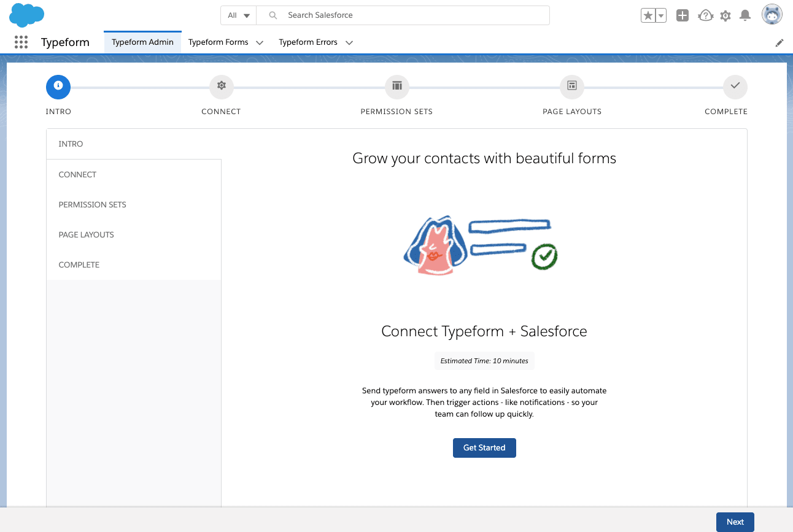This screenshot has width=793, height=532.
Task: Select the Page Layouts step circle
Action: [x=572, y=87]
